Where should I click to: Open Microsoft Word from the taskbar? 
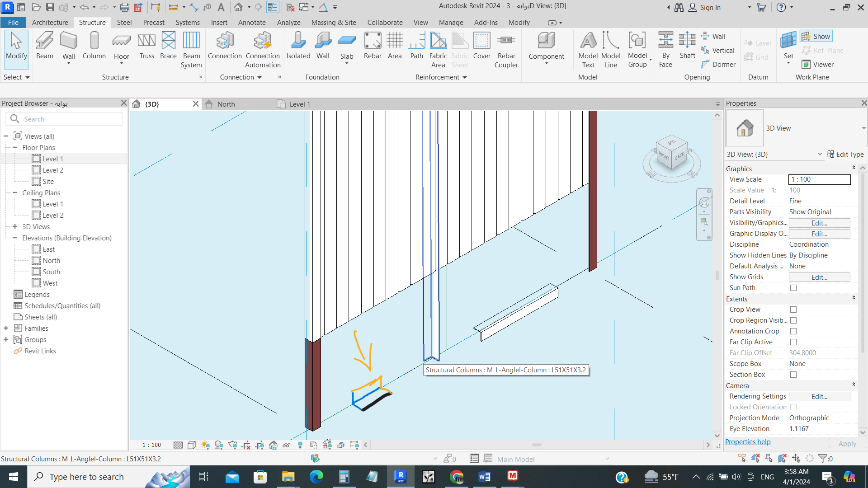(484, 477)
